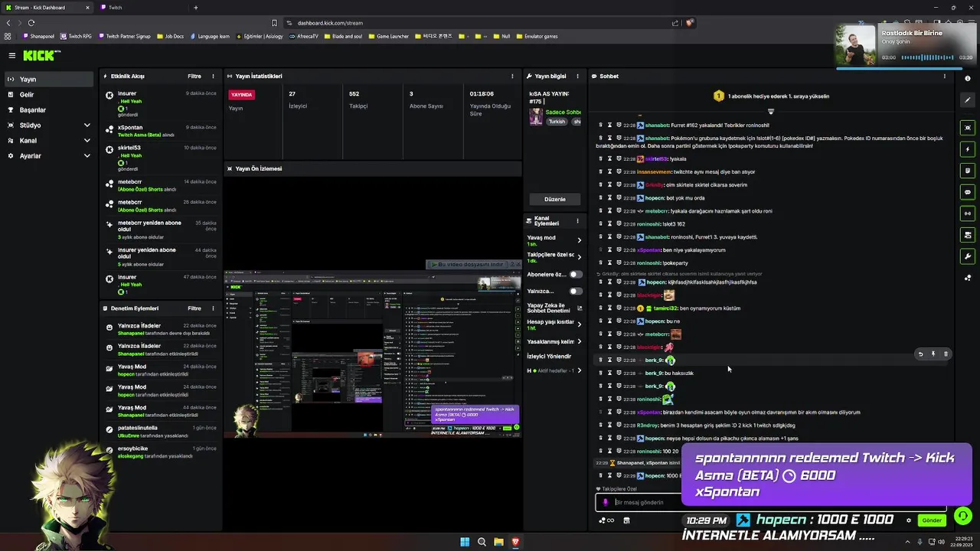Click the KICK logo

40,55
